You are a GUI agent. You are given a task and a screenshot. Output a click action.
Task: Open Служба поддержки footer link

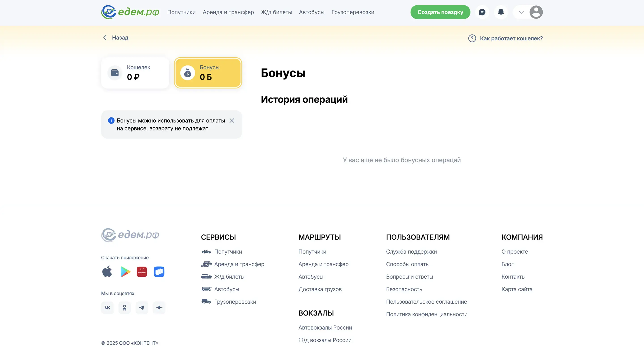pyautogui.click(x=411, y=252)
